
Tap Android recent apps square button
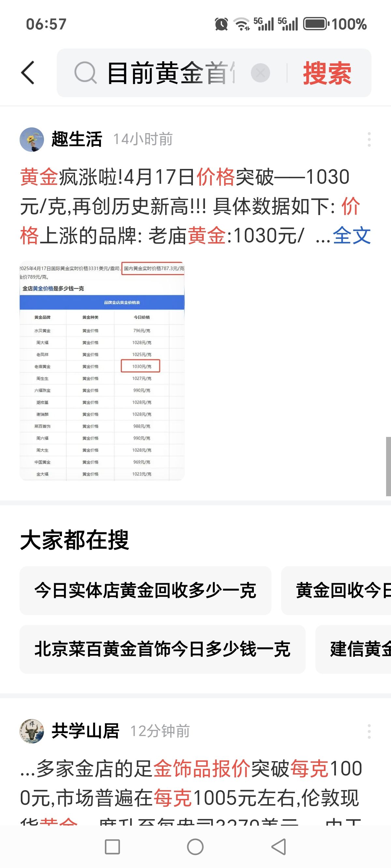click(112, 847)
